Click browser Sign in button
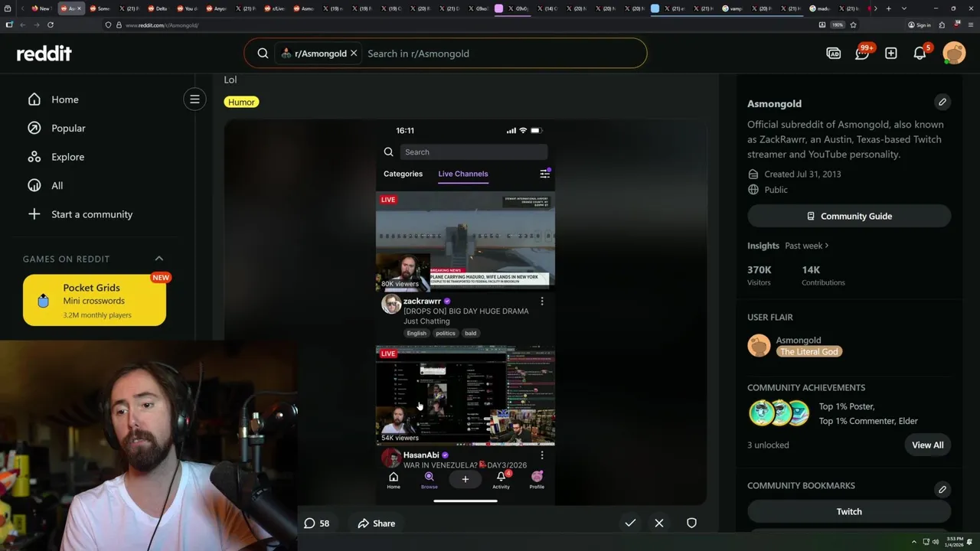Screen dimensions: 980x551 919,24
